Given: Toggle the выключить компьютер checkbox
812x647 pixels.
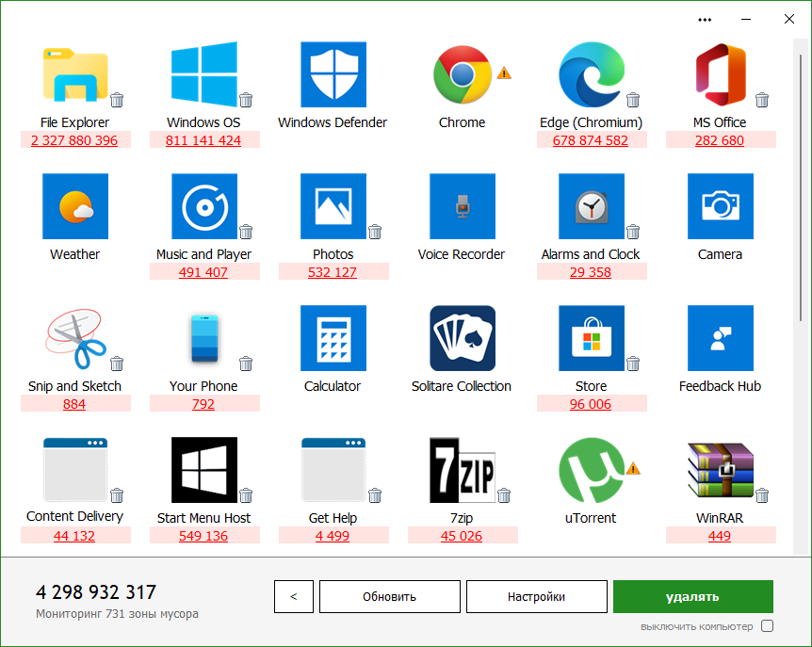Looking at the screenshot, I should 768,625.
